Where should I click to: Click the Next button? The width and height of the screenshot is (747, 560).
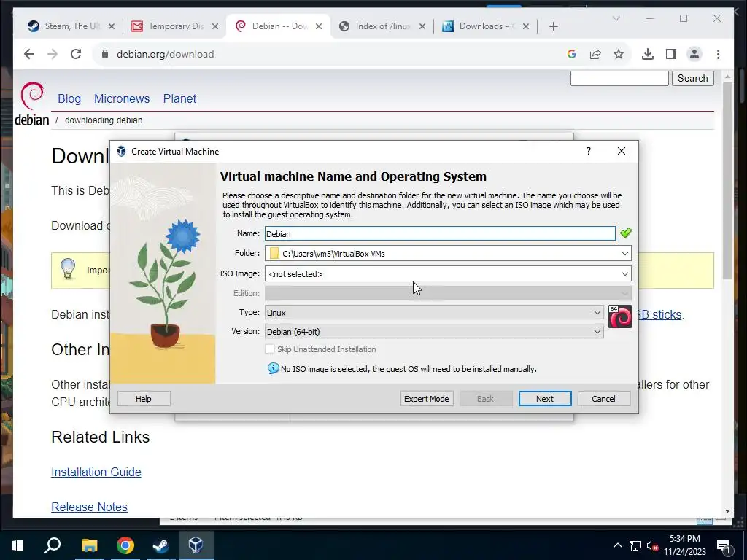544,399
